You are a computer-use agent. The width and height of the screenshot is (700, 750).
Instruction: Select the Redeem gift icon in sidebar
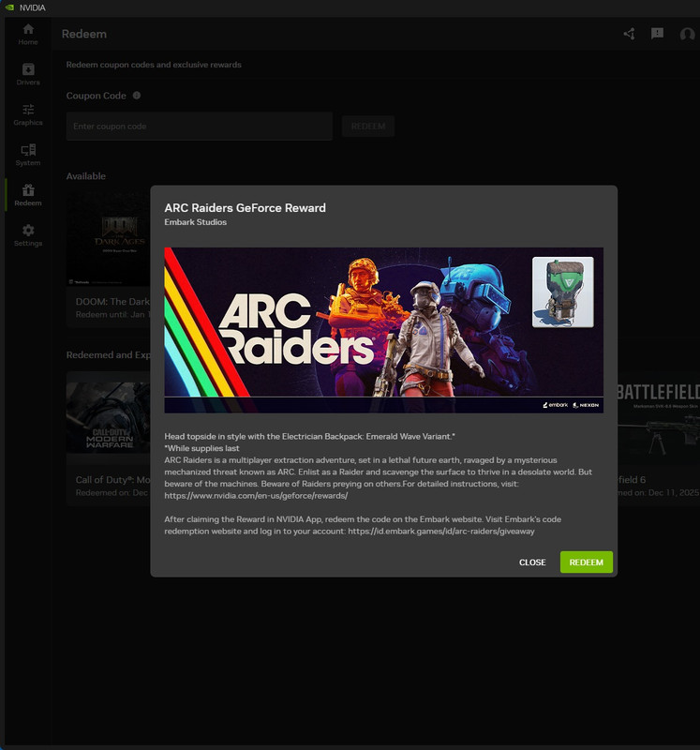[28, 195]
